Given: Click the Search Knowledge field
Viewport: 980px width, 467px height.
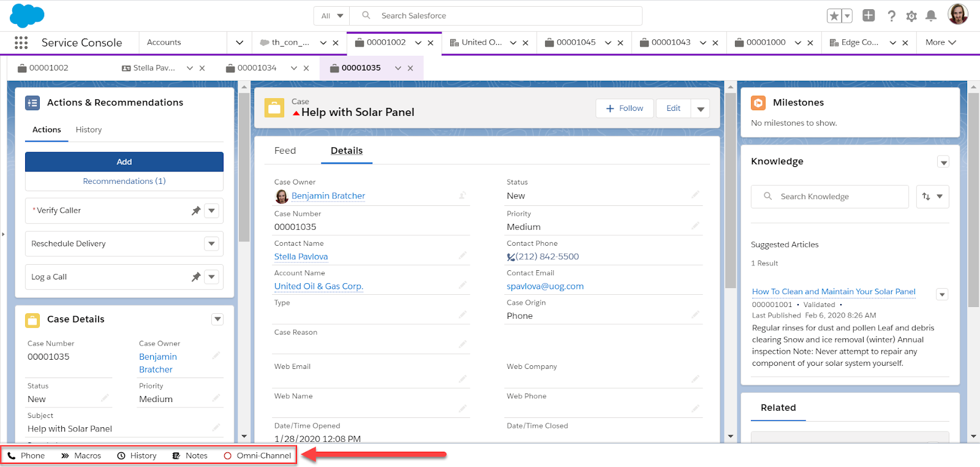Looking at the screenshot, I should tap(830, 197).
